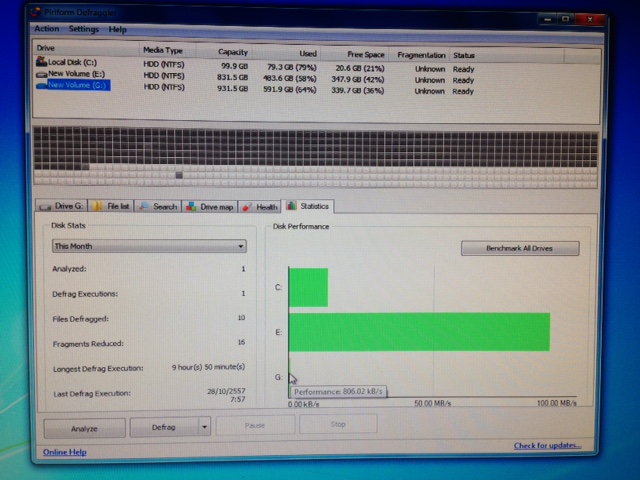Click the 99.9 GB capacity cell
Image resolution: width=640 pixels, height=480 pixels.
pos(234,66)
